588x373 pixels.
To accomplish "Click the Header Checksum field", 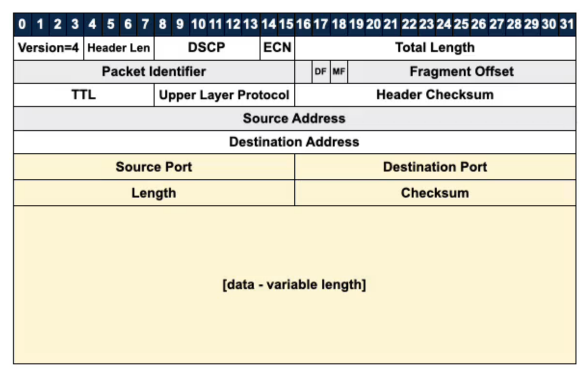I will (x=435, y=95).
